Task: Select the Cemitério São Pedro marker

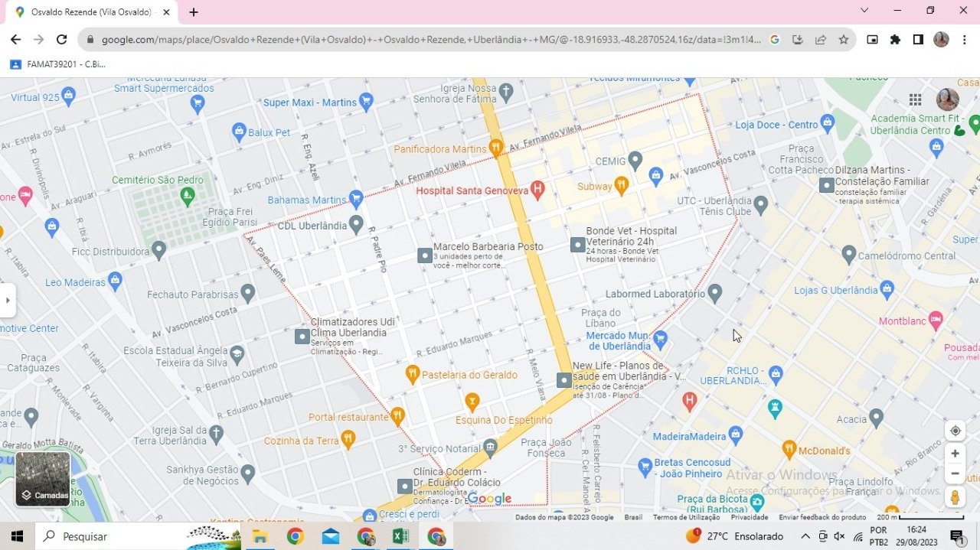Action: [188, 197]
